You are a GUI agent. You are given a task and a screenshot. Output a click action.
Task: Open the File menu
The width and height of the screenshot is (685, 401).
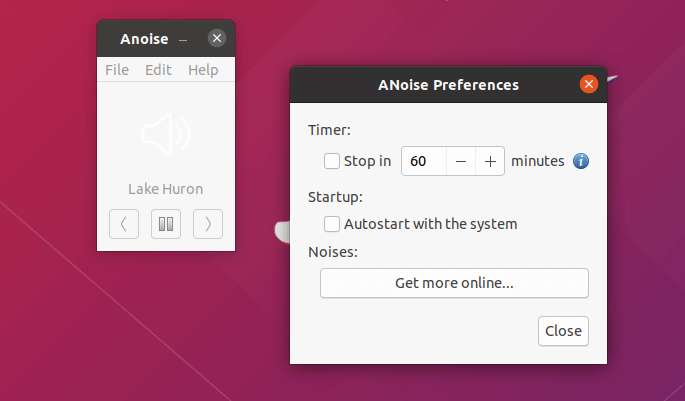[117, 70]
